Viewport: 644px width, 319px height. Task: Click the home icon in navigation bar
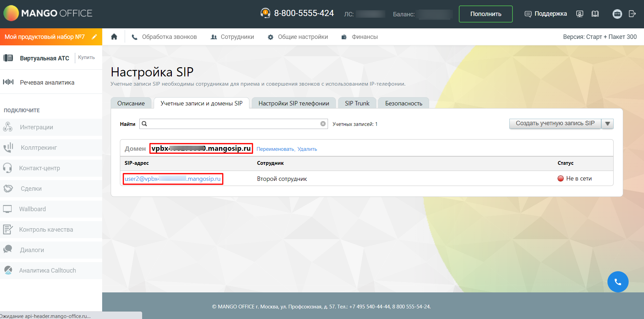[x=114, y=37]
